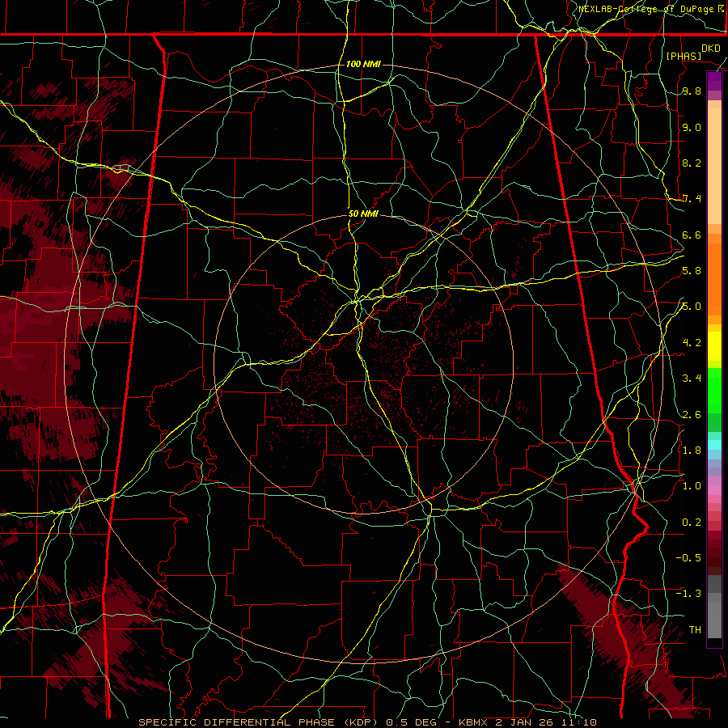Click the 1.8 scale label
The height and width of the screenshot is (728, 728).
pyautogui.click(x=692, y=451)
